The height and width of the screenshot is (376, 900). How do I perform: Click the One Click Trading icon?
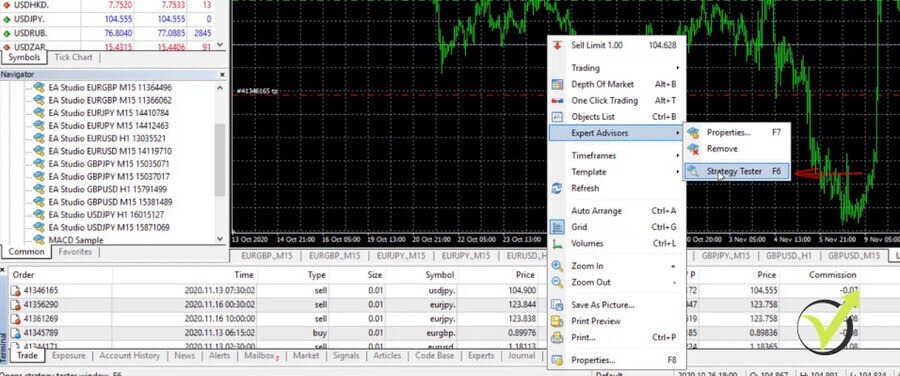pyautogui.click(x=557, y=100)
